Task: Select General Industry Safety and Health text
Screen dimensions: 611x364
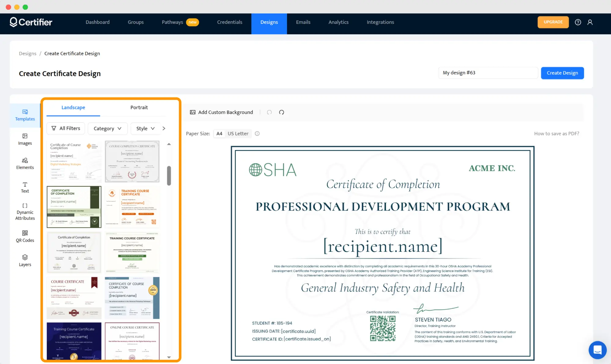Action: (383, 288)
